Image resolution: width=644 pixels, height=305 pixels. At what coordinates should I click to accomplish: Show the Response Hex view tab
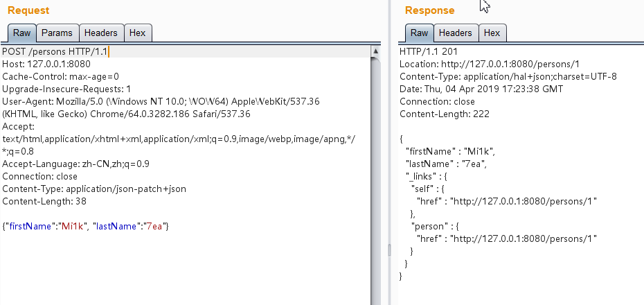(x=492, y=33)
